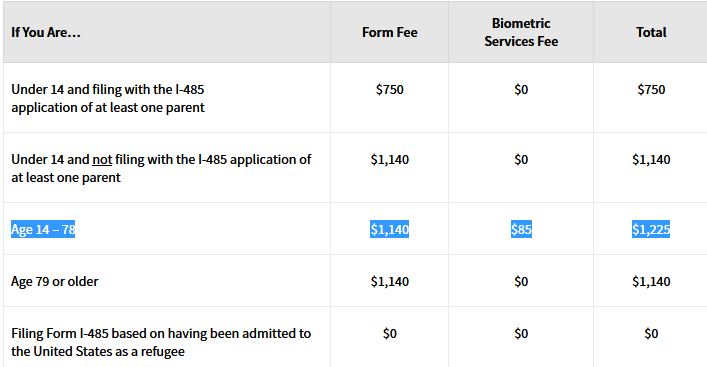Select the 'Form Fee' column header

[390, 32]
